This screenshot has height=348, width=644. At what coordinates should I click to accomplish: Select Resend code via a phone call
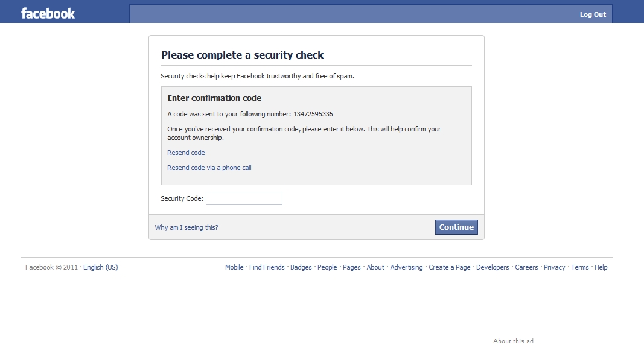[x=209, y=168]
